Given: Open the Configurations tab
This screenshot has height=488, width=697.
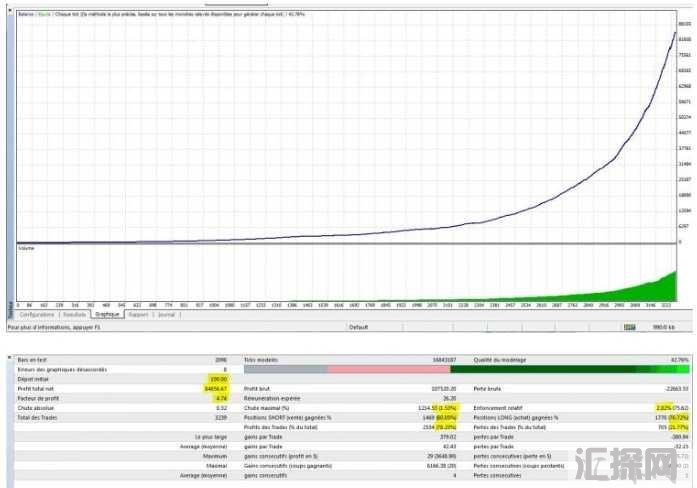Looking at the screenshot, I should pyautogui.click(x=36, y=314).
